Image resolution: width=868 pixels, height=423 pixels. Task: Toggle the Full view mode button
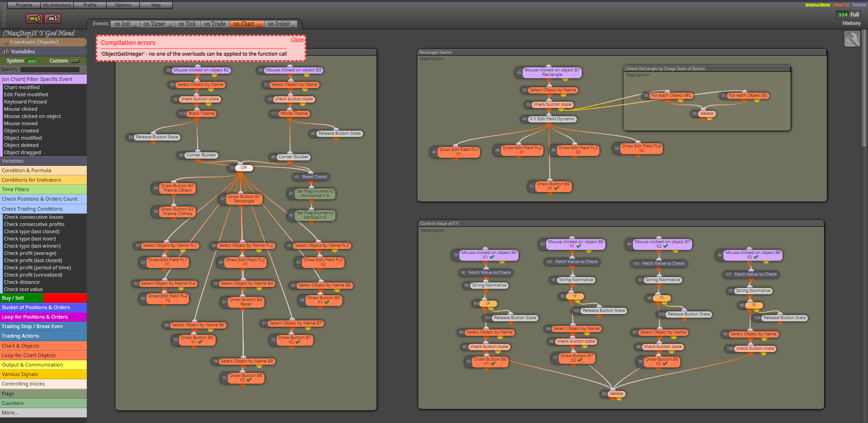click(x=854, y=14)
